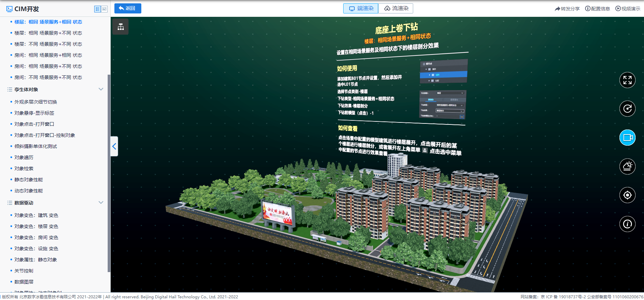Open the scene node tree icon

[x=120, y=27]
